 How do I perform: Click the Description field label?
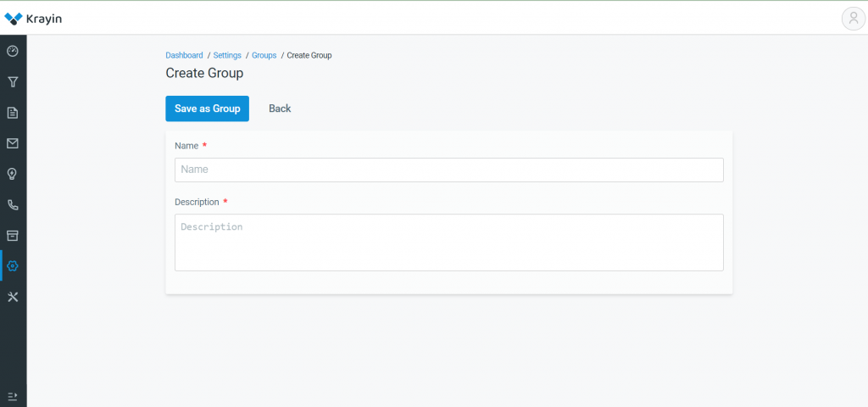pos(197,202)
